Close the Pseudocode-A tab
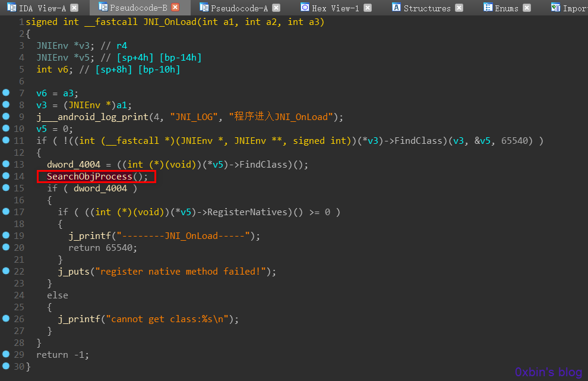Screen dimensions: 588x381 pos(276,8)
